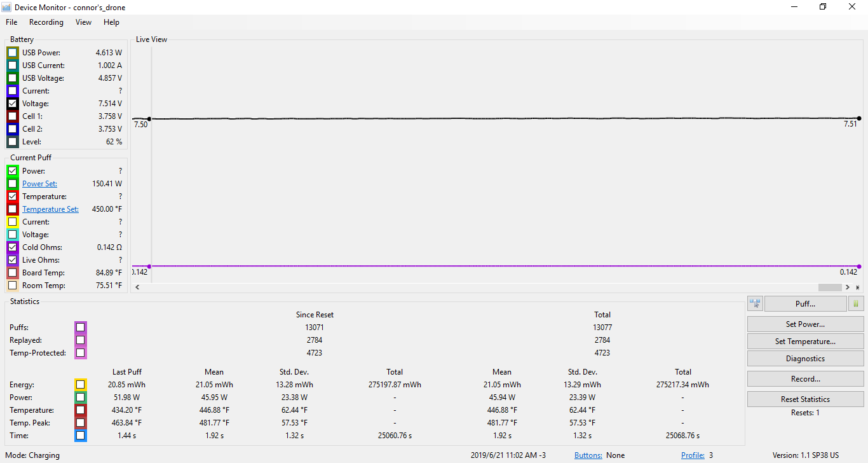This screenshot has width=868, height=463.
Task: Open the File menu
Action: click(11, 22)
